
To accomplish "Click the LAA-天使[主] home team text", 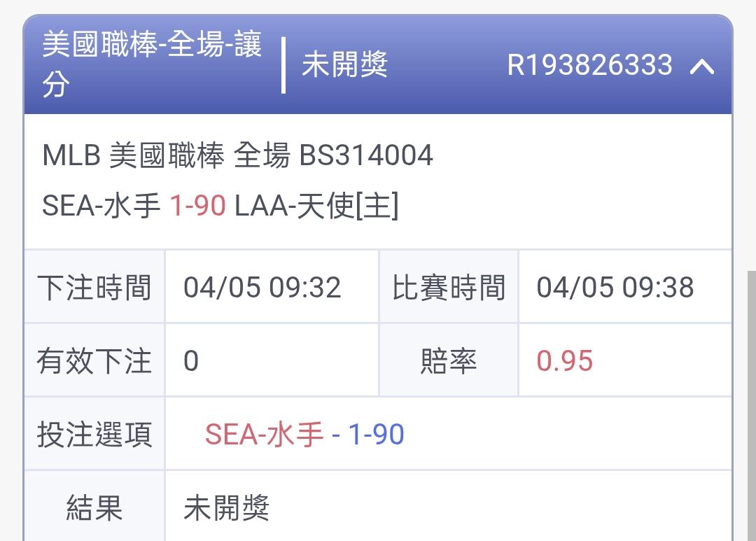I will (x=316, y=206).
